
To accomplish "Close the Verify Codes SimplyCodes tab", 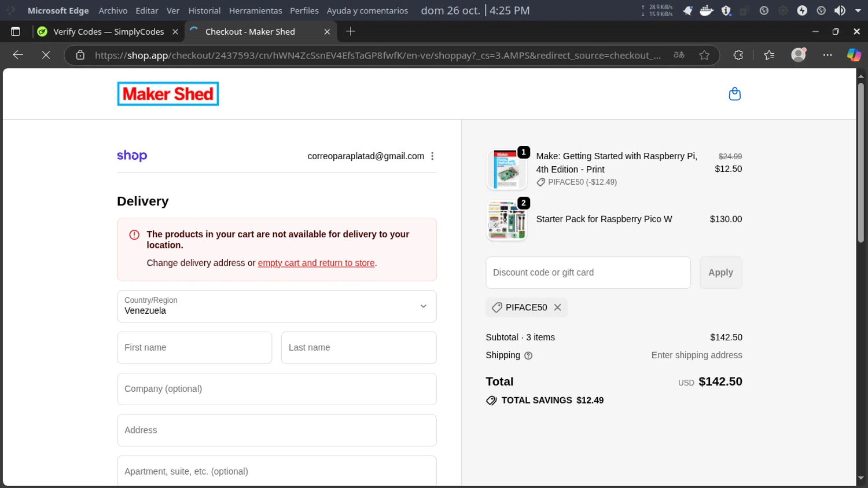I will pyautogui.click(x=175, y=32).
